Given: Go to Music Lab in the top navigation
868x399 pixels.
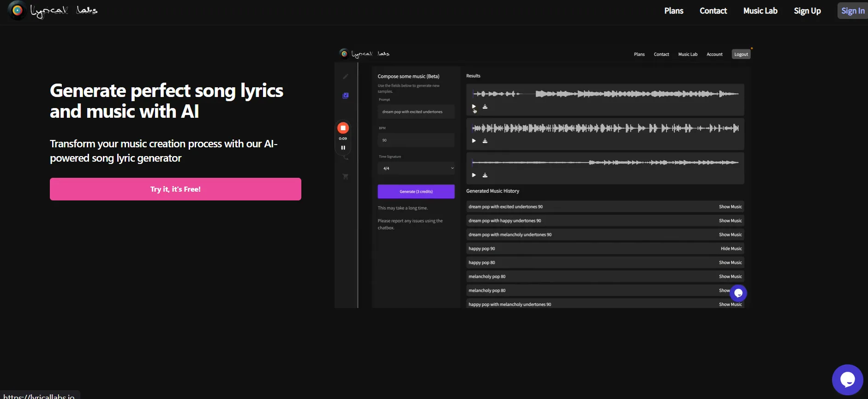Looking at the screenshot, I should click(x=760, y=11).
